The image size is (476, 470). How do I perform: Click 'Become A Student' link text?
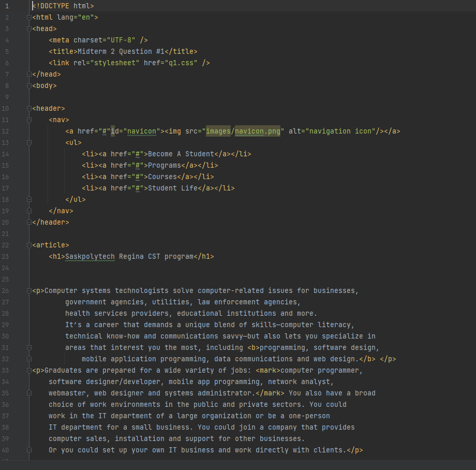click(x=181, y=154)
